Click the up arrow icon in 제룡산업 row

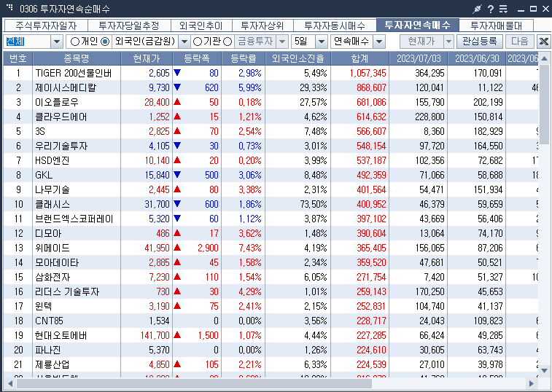[177, 364]
